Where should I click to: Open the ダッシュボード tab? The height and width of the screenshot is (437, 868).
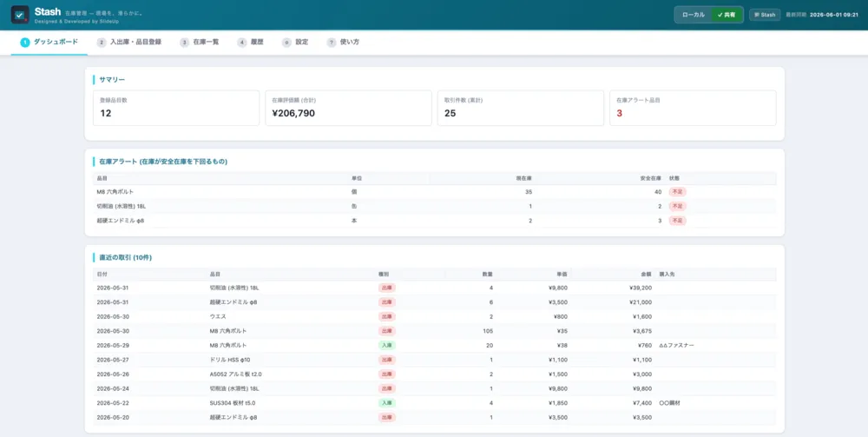49,42
